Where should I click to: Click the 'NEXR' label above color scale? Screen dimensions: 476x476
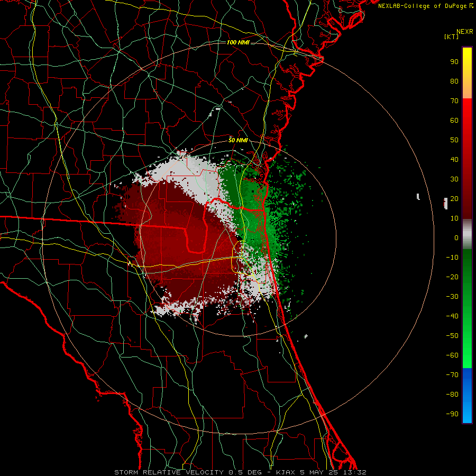pos(464,32)
